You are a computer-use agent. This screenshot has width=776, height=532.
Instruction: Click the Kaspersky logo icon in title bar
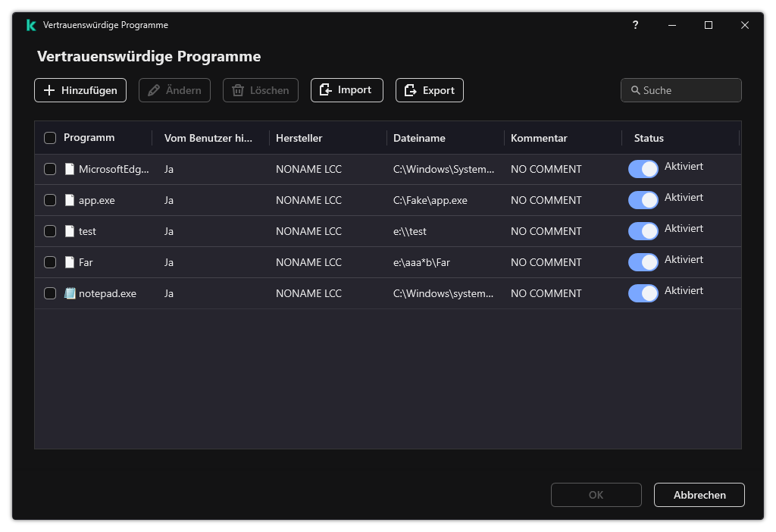[31, 25]
